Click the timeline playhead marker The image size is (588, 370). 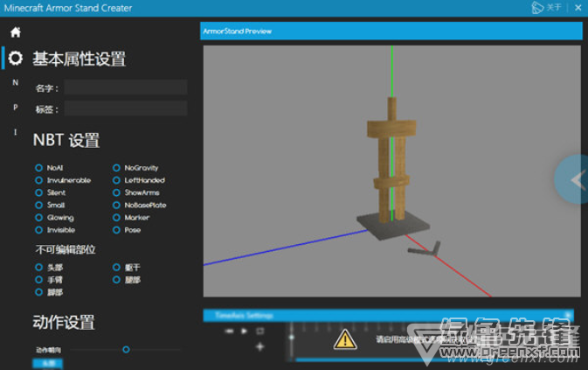pyautogui.click(x=291, y=337)
